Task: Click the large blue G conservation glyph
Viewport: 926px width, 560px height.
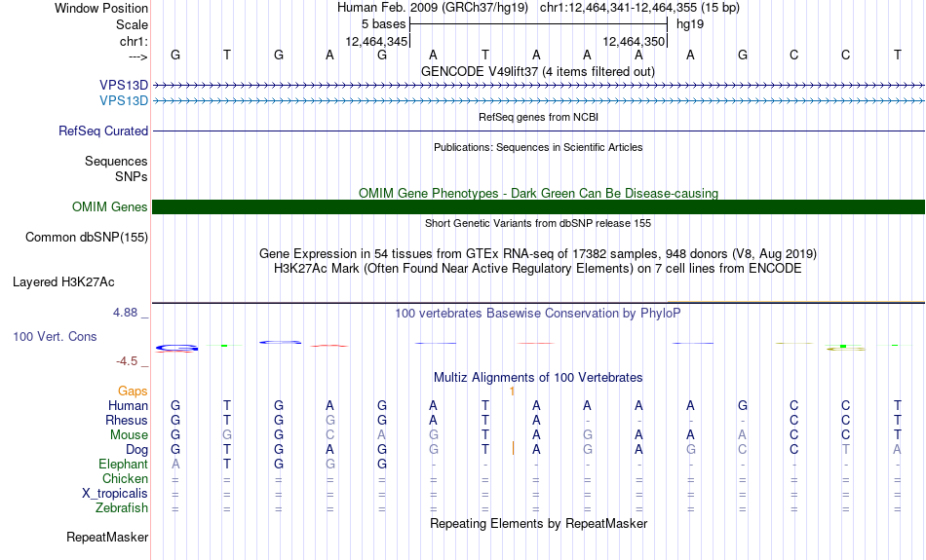Action: point(176,348)
